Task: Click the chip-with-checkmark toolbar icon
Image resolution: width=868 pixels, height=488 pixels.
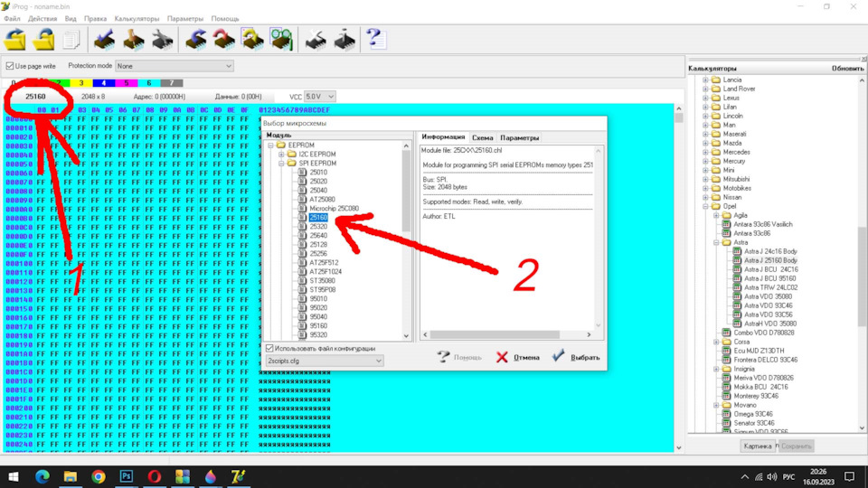Action: tap(104, 40)
